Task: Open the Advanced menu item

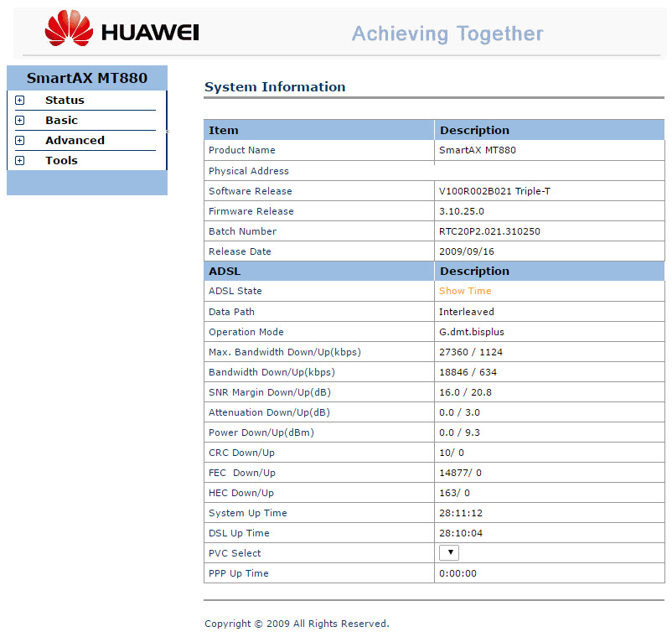Action: click(75, 140)
